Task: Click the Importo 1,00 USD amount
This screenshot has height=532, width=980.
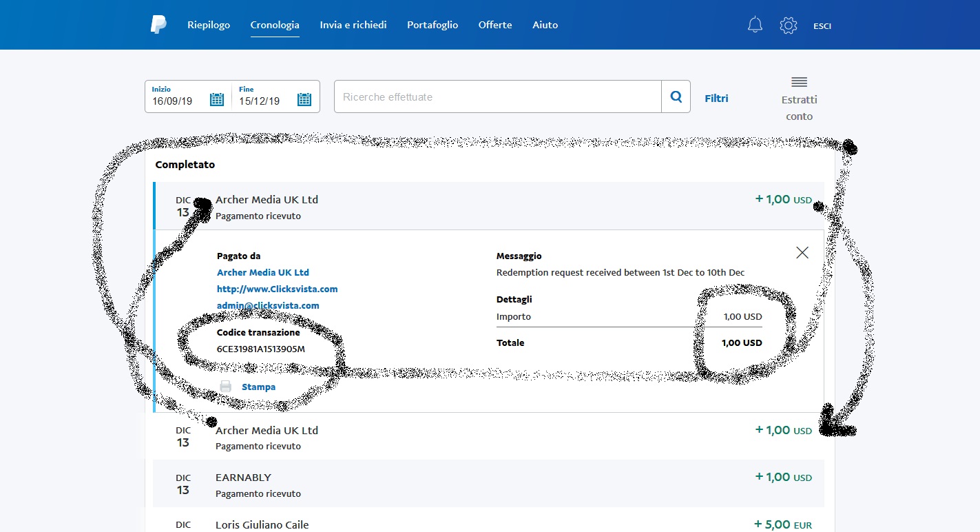Action: 742,317
